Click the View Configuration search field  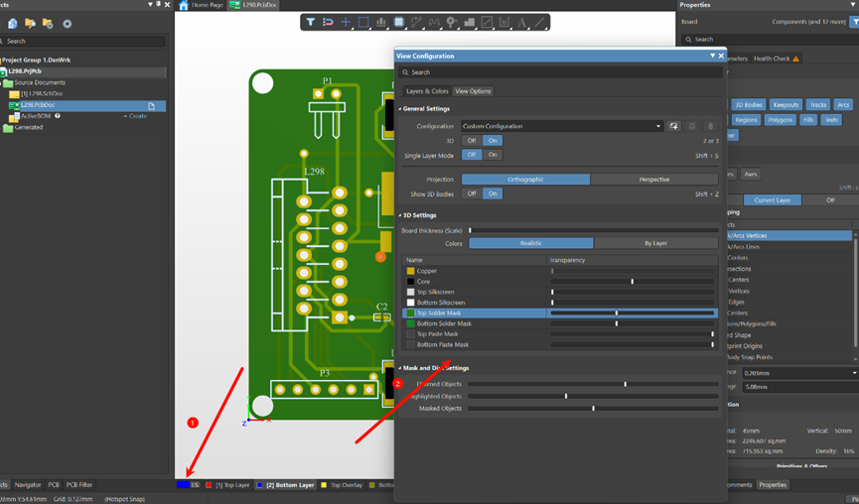click(560, 72)
